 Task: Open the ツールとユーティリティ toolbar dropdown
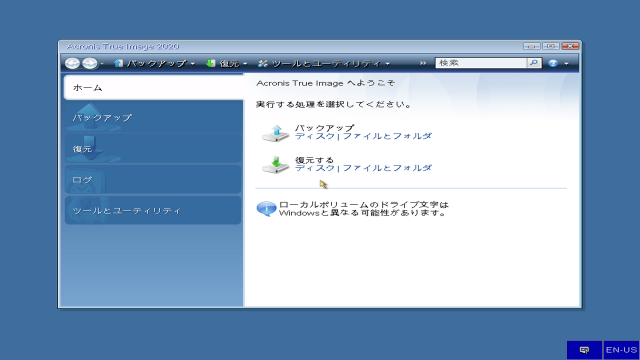click(x=324, y=63)
